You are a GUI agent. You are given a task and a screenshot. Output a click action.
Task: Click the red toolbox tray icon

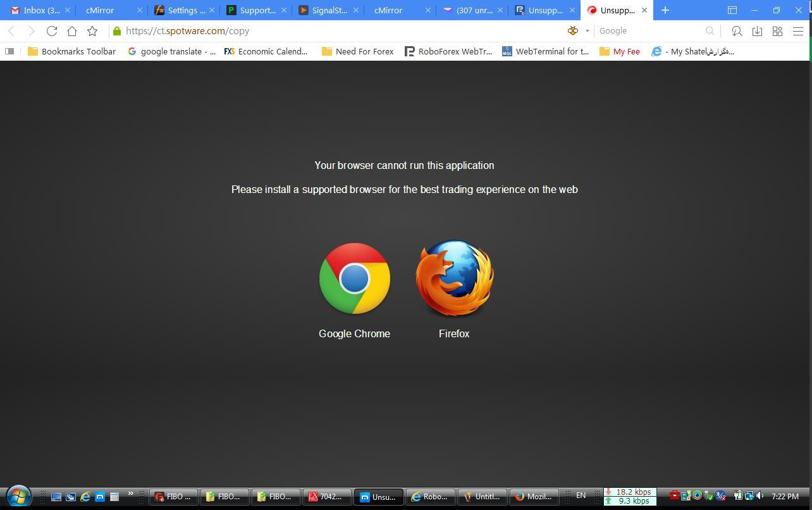(675, 496)
